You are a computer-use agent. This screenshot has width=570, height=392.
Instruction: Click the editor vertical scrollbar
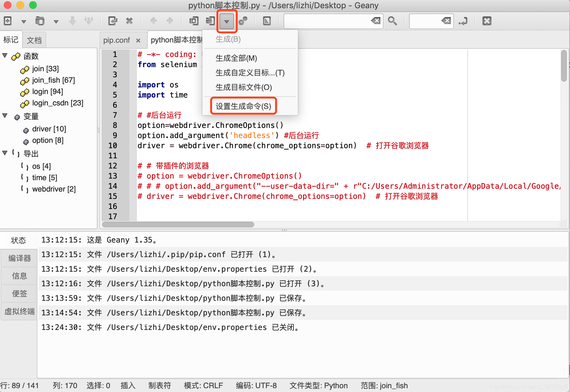click(564, 66)
